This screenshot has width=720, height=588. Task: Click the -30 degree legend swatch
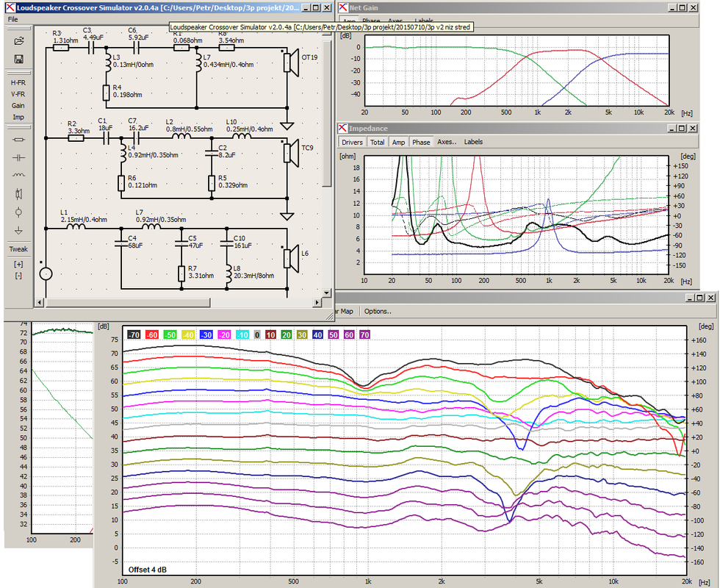point(206,335)
